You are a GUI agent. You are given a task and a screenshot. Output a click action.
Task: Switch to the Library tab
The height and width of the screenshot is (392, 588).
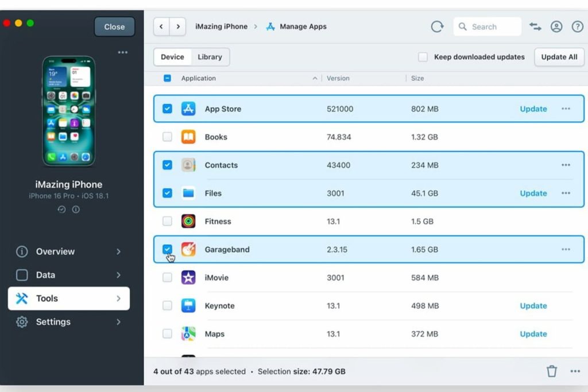point(210,57)
